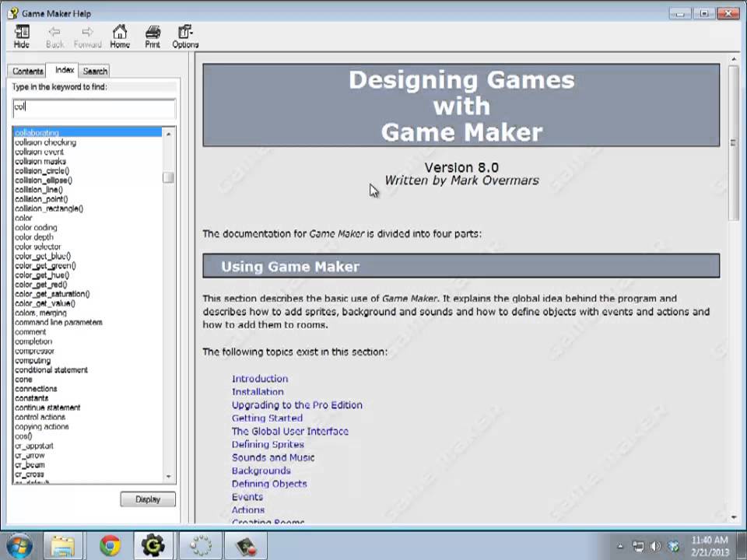747x560 pixels.
Task: Select 'command line parameters' index entry
Action: (58, 322)
